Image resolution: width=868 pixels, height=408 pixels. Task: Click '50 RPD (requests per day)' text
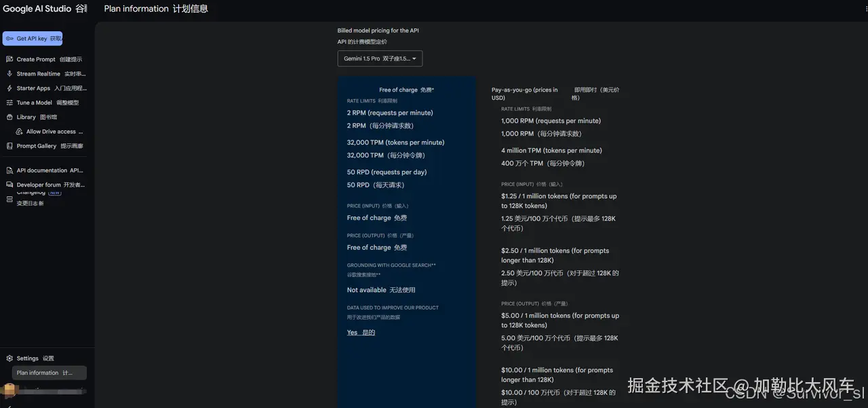[387, 172]
